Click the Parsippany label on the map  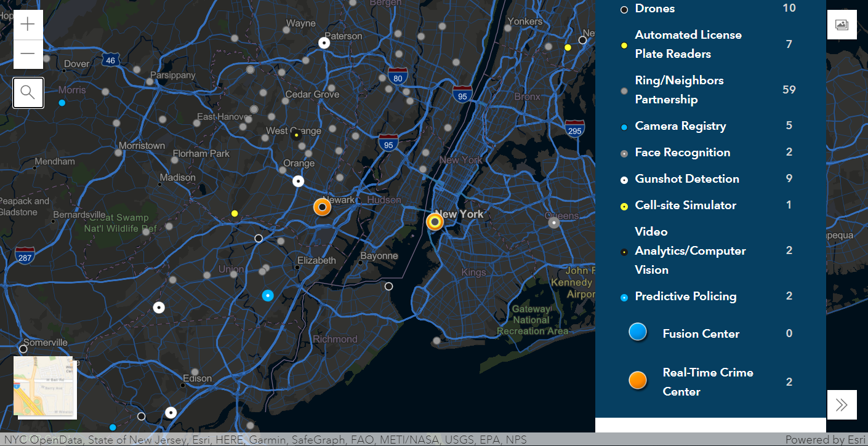click(172, 75)
